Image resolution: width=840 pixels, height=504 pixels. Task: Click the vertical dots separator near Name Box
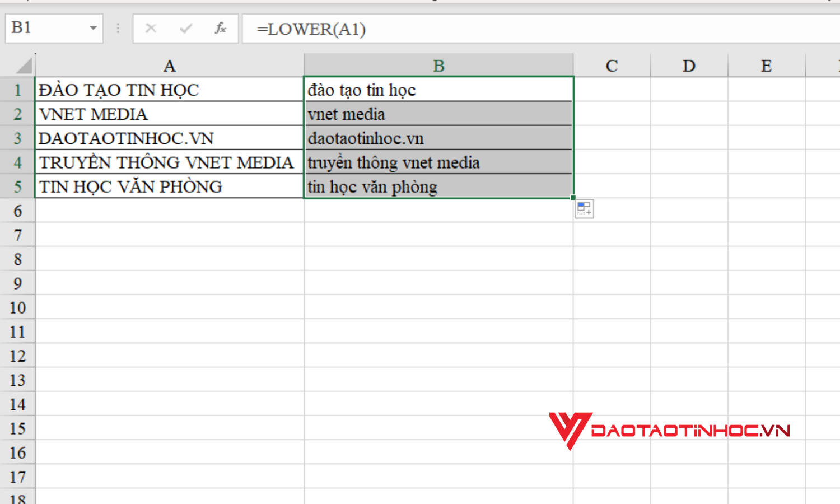point(117,29)
